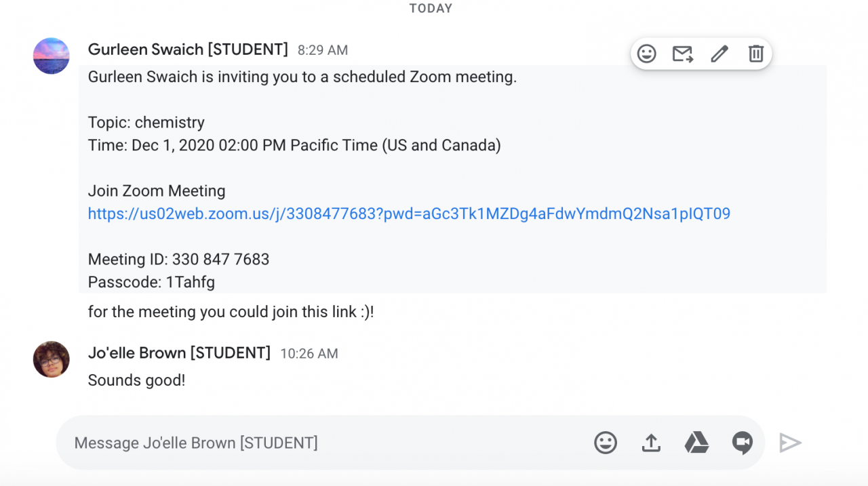Attach a Google Drive file
This screenshot has width=868, height=486.
[696, 443]
